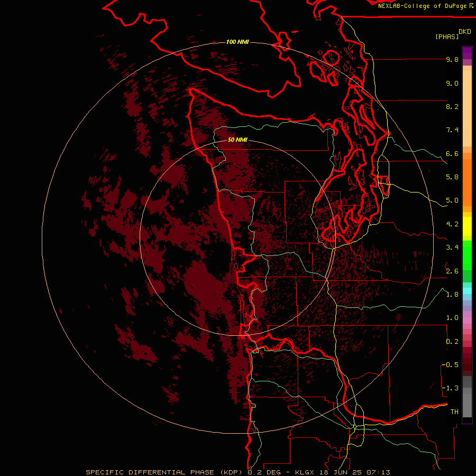
Task: Click the 5.0 scale value
Action: tap(452, 200)
